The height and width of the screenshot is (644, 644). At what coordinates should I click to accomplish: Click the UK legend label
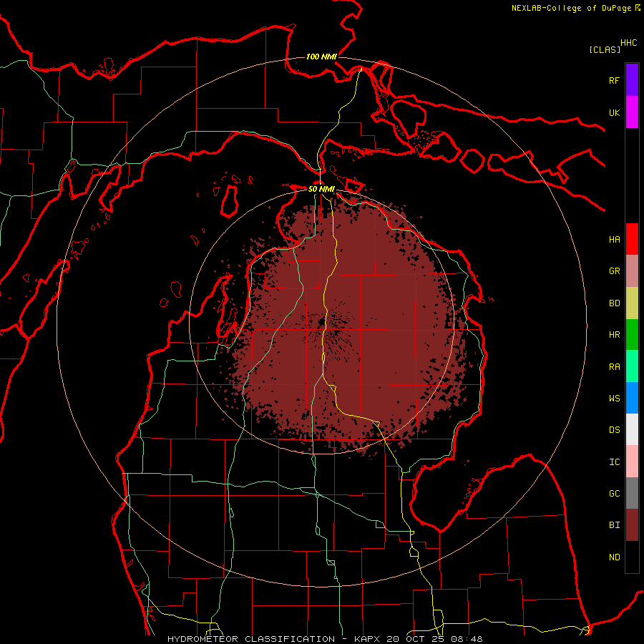tap(614, 112)
